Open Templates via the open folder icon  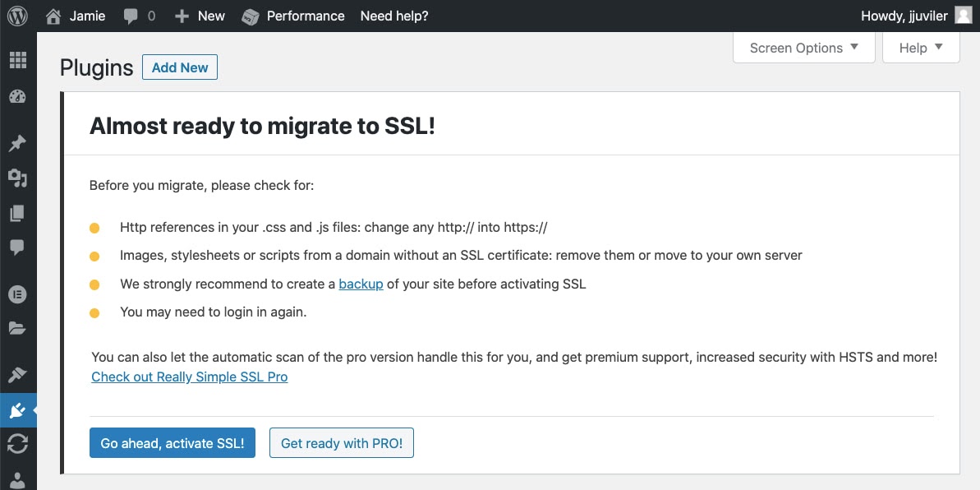pyautogui.click(x=17, y=328)
